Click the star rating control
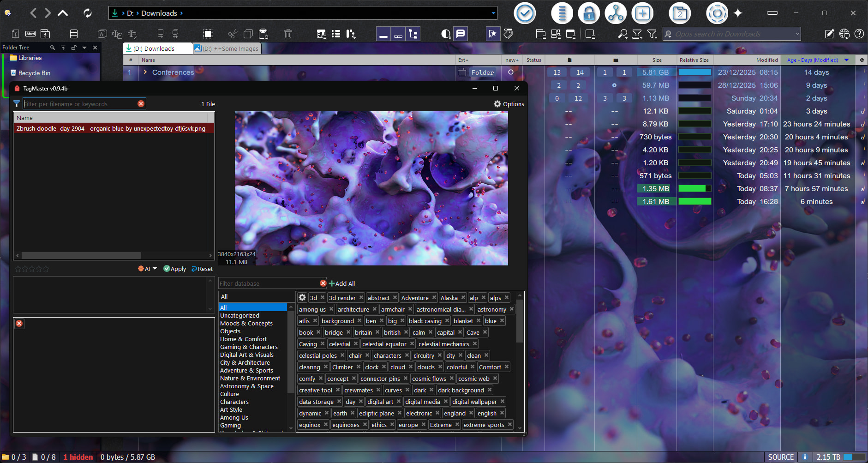This screenshot has height=463, width=868. [x=32, y=269]
